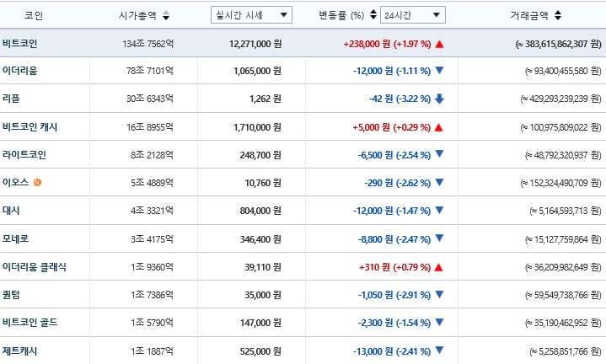Screen dimensions: 606x364
Task: Click change value -6,500 원 (-2.54 %)
Action: (x=394, y=155)
